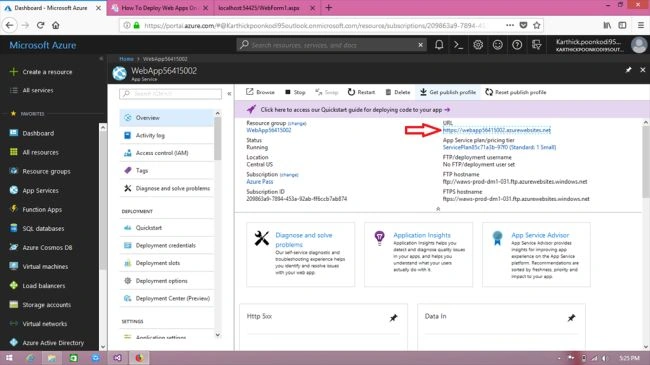Viewport: 650px width, 365px height.
Task: Delete the web app
Action: coord(398,92)
